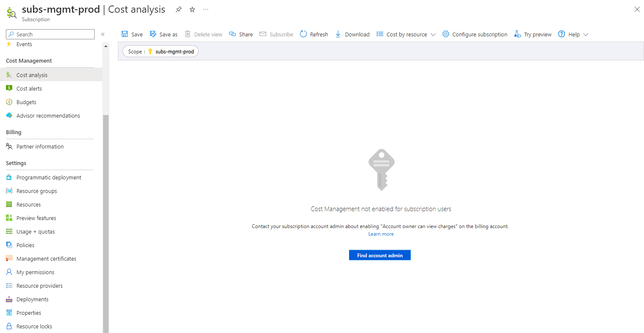Viewport: 644px width, 333px height.
Task: Click the sidebar Search field
Action: [50, 34]
